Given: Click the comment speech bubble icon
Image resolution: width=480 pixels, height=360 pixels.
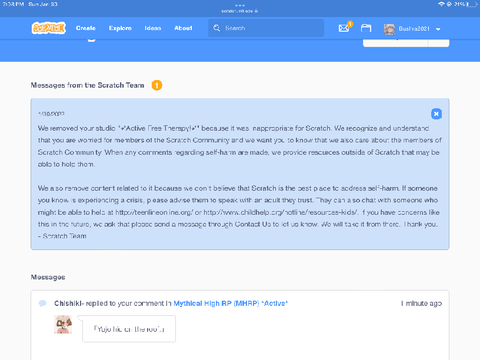Looking at the screenshot, I should (x=42, y=303).
